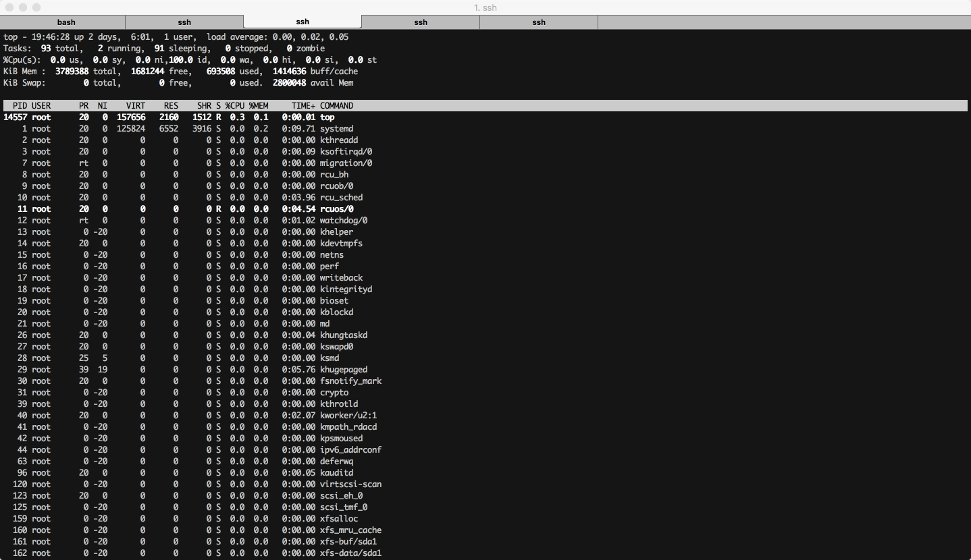Minimize the terminal window
The width and height of the screenshot is (971, 560).
(23, 7)
